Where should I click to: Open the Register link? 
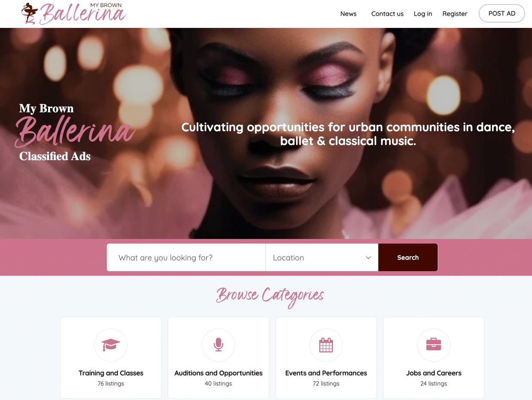tap(455, 14)
